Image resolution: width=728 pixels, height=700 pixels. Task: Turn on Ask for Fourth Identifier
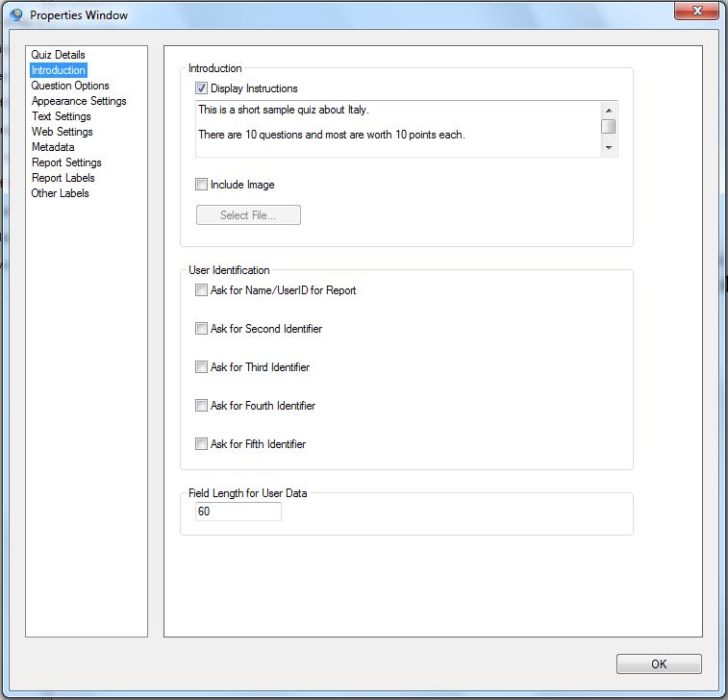coord(202,406)
